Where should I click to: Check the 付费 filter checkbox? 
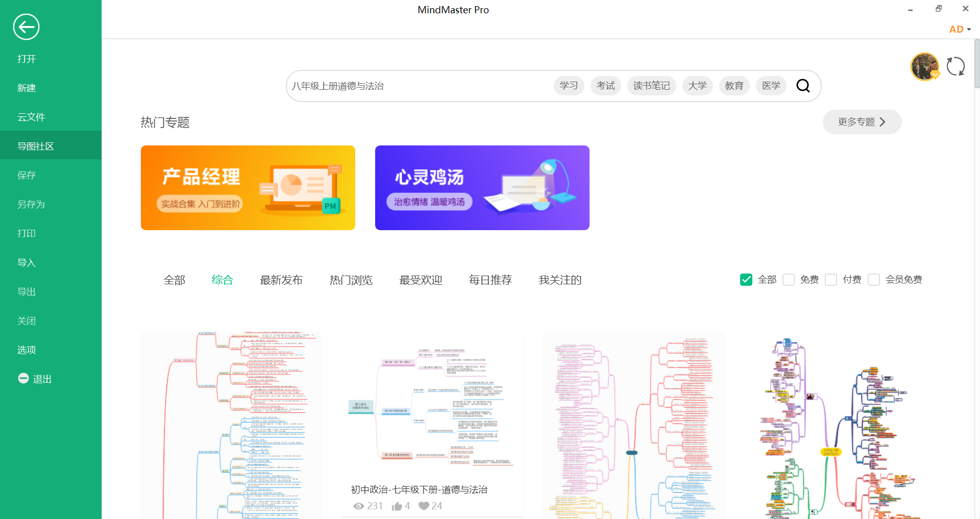831,280
